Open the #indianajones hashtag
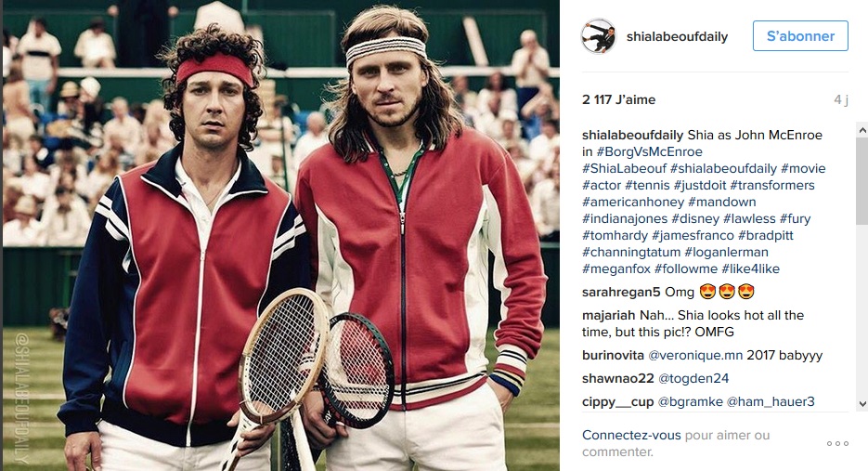Screen dimensions: 868x471 tap(625, 219)
